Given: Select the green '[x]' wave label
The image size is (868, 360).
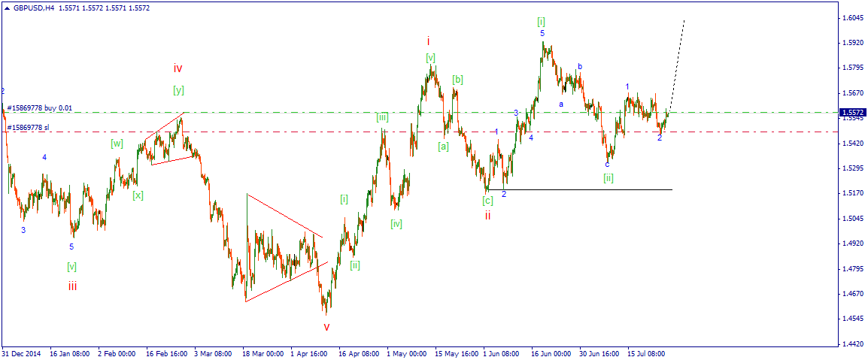Looking at the screenshot, I should (x=138, y=195).
